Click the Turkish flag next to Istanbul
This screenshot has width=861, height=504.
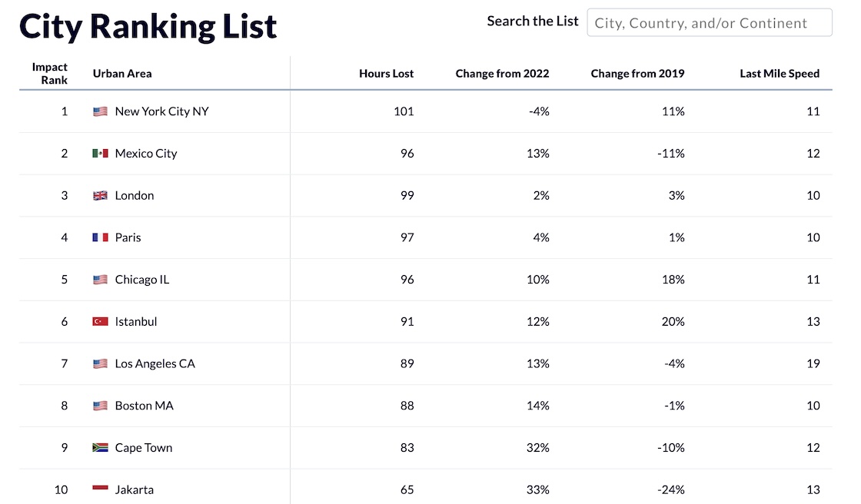[x=100, y=322]
